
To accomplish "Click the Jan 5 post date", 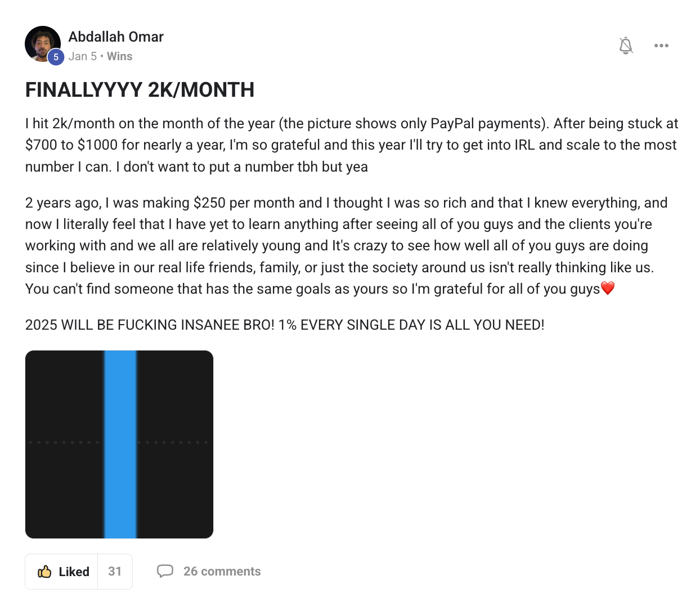I will [x=83, y=56].
